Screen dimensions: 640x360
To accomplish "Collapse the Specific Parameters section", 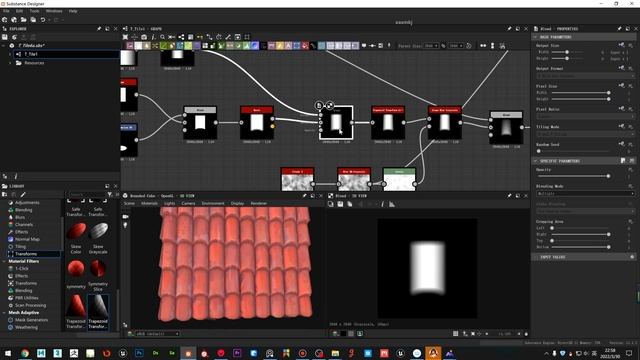I will pos(535,161).
